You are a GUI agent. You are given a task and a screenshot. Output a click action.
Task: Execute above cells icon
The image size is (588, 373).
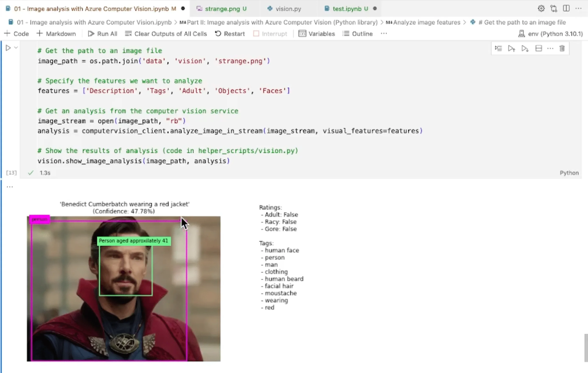(x=511, y=48)
